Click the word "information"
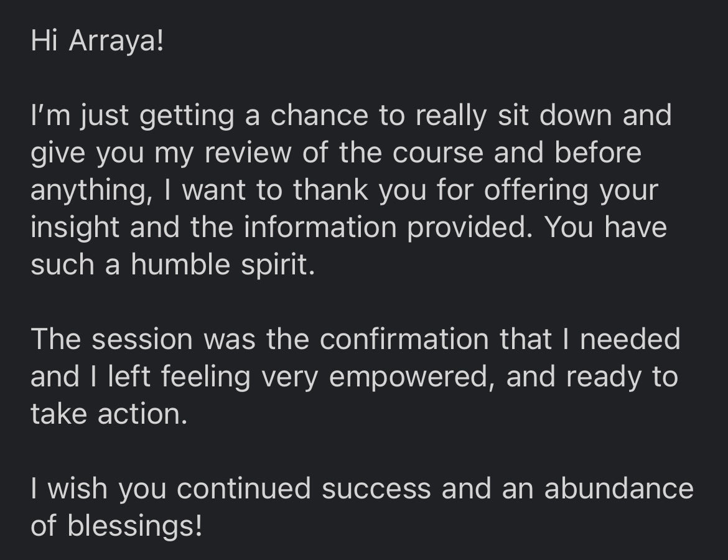728x560 pixels. (x=320, y=228)
